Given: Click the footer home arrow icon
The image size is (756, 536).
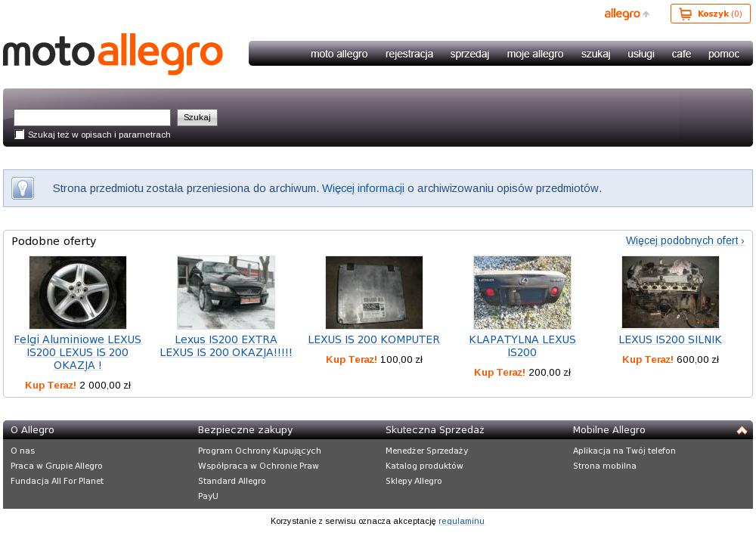Looking at the screenshot, I should tap(742, 430).
